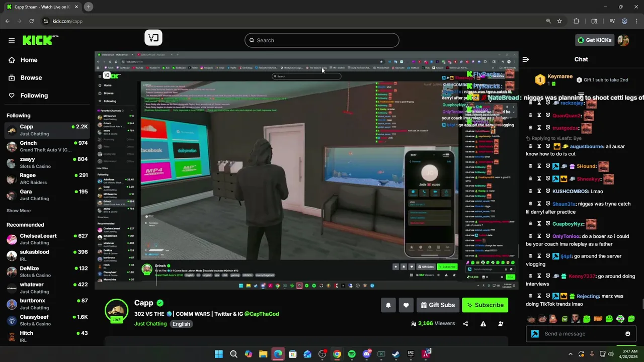Open Steam from the taskbar
The image size is (644, 362).
396,354
